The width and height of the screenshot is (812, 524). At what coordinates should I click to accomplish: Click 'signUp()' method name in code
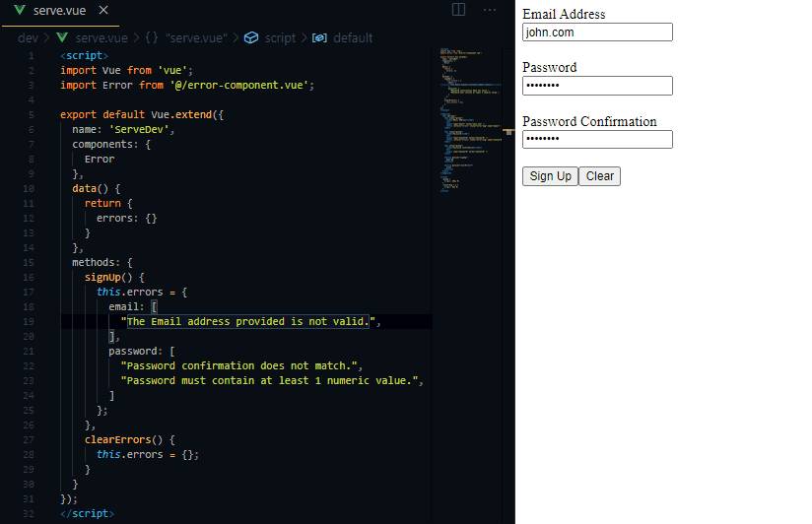tap(108, 277)
